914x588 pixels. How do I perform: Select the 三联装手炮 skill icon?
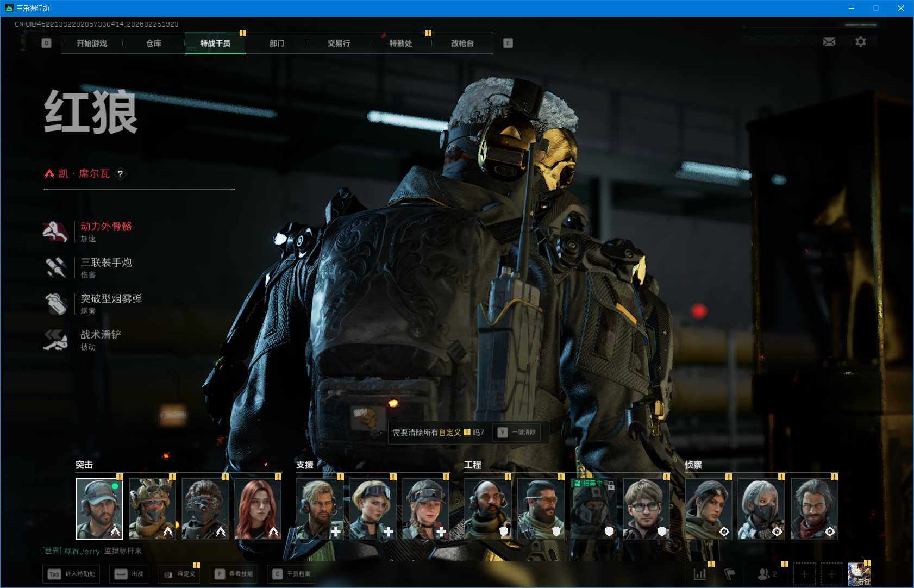click(x=55, y=267)
